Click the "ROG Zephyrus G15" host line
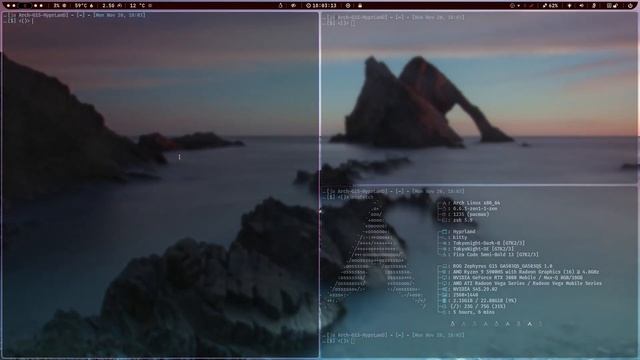 point(502,266)
